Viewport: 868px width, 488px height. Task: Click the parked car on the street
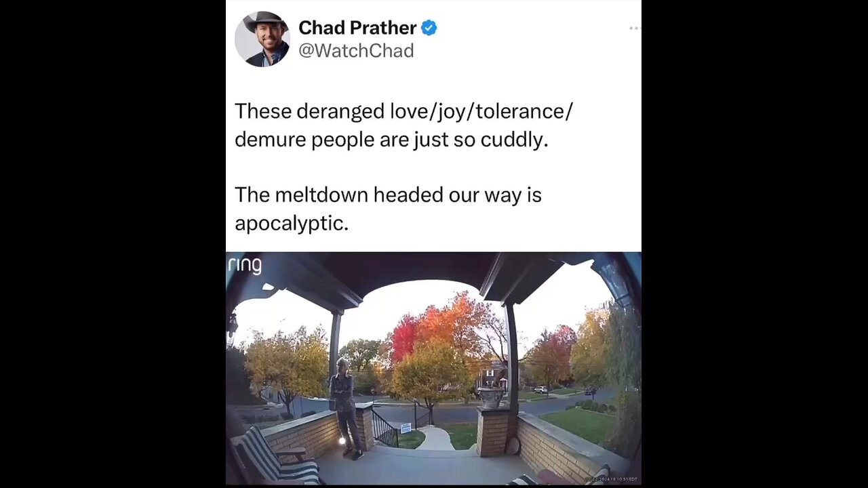click(x=540, y=390)
